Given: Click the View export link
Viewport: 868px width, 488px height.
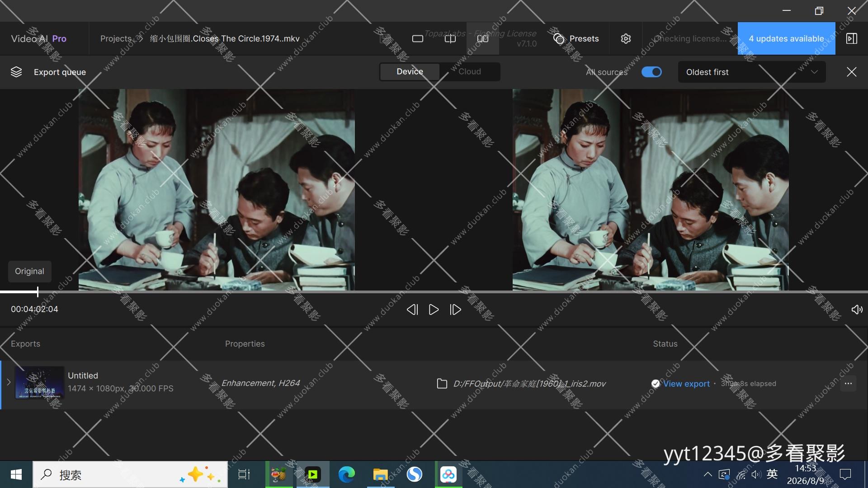Looking at the screenshot, I should click(686, 384).
